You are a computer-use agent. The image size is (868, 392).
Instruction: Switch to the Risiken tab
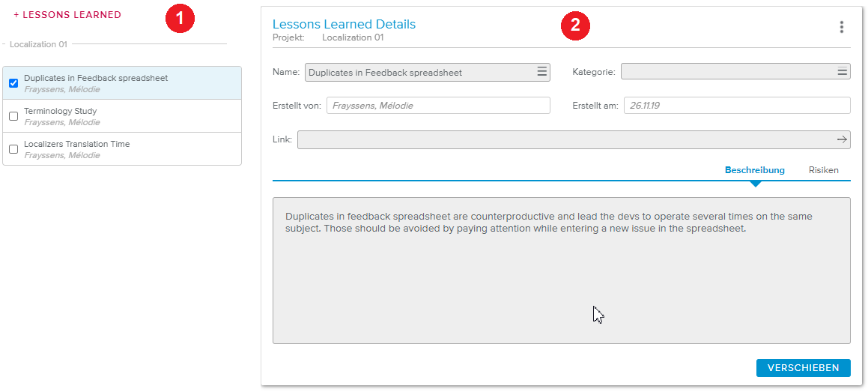coord(823,170)
